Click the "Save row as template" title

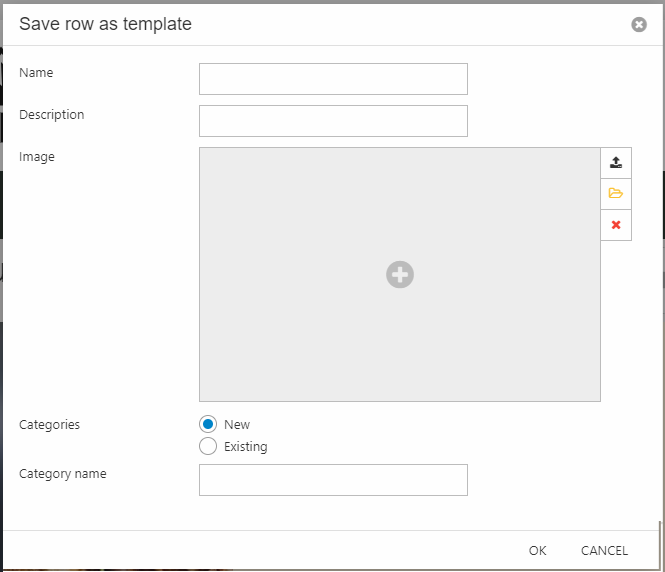click(x=105, y=24)
